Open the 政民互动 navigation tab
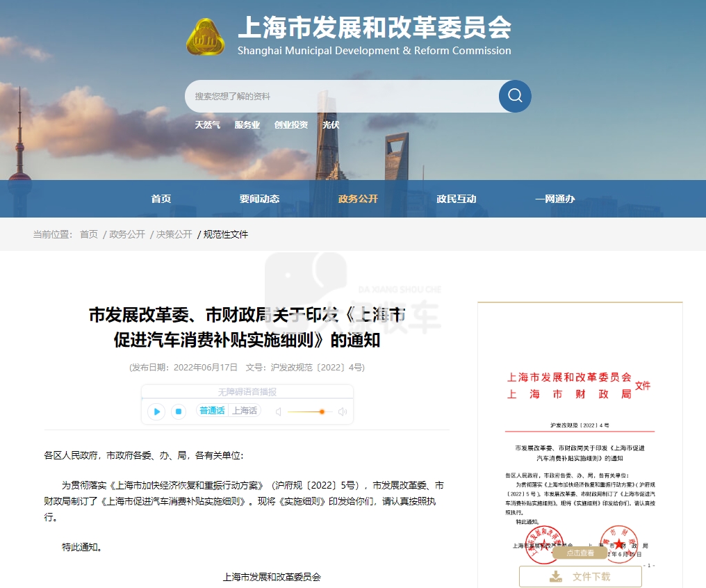Screen dimensions: 706x588 point(457,199)
